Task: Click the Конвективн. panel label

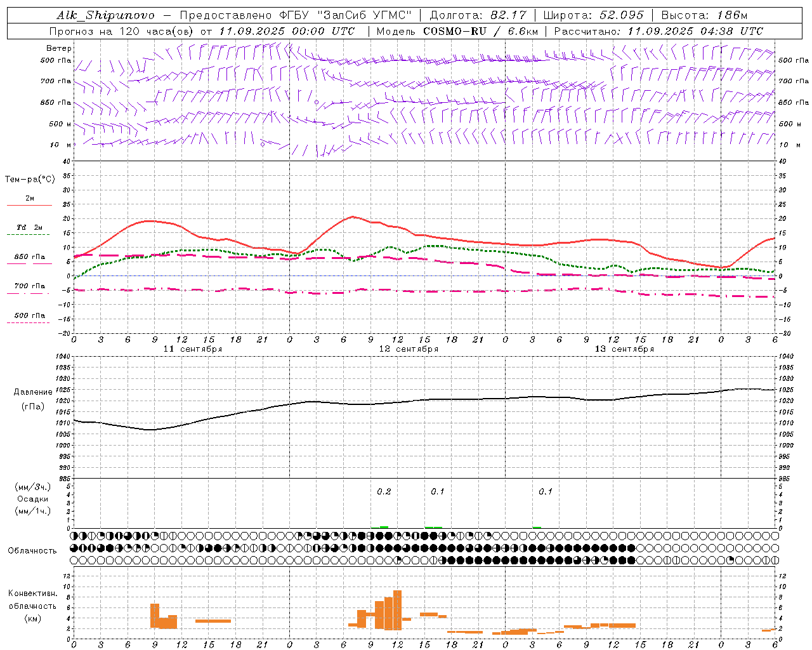Action: tap(33, 594)
